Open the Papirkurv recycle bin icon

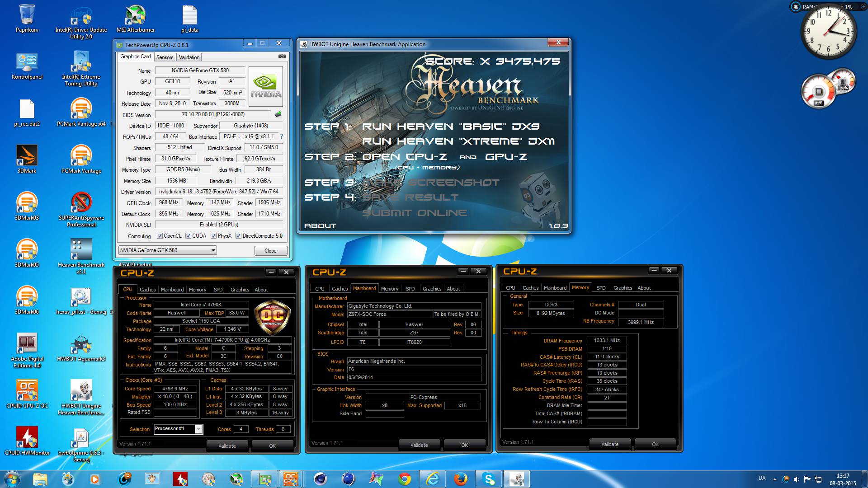(27, 18)
